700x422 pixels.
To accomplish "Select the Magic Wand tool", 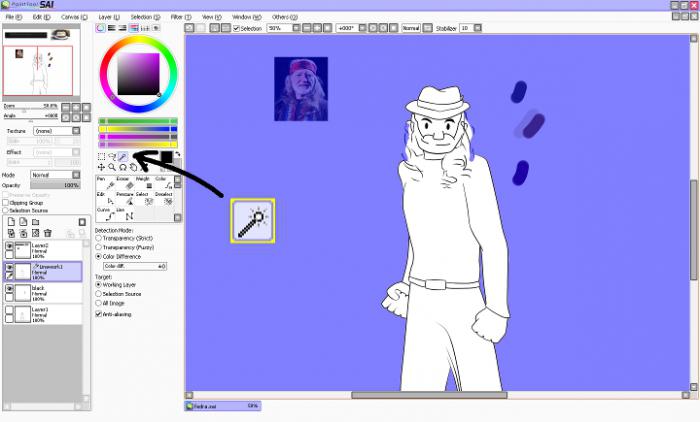I will coord(123,156).
